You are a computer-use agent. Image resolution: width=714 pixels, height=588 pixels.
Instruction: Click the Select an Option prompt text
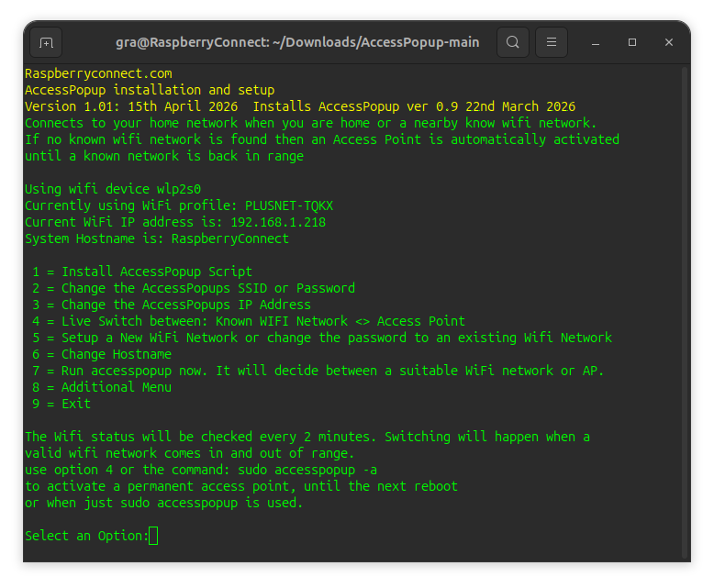pyautogui.click(x=87, y=536)
